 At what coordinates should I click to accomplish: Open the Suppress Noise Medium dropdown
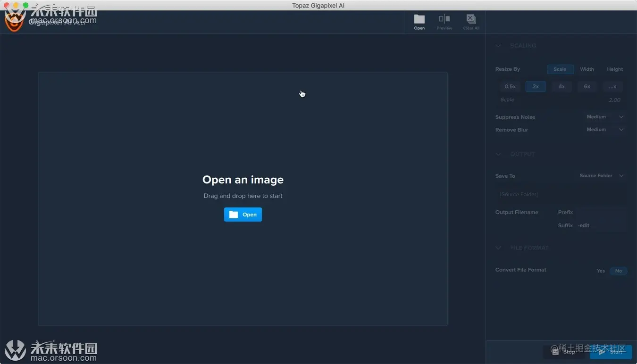point(605,117)
